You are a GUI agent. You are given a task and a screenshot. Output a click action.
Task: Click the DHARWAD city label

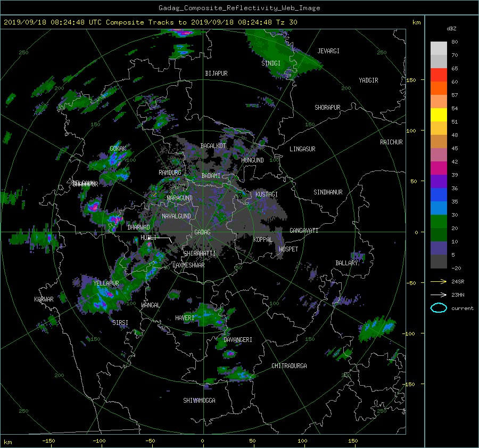[x=139, y=227]
